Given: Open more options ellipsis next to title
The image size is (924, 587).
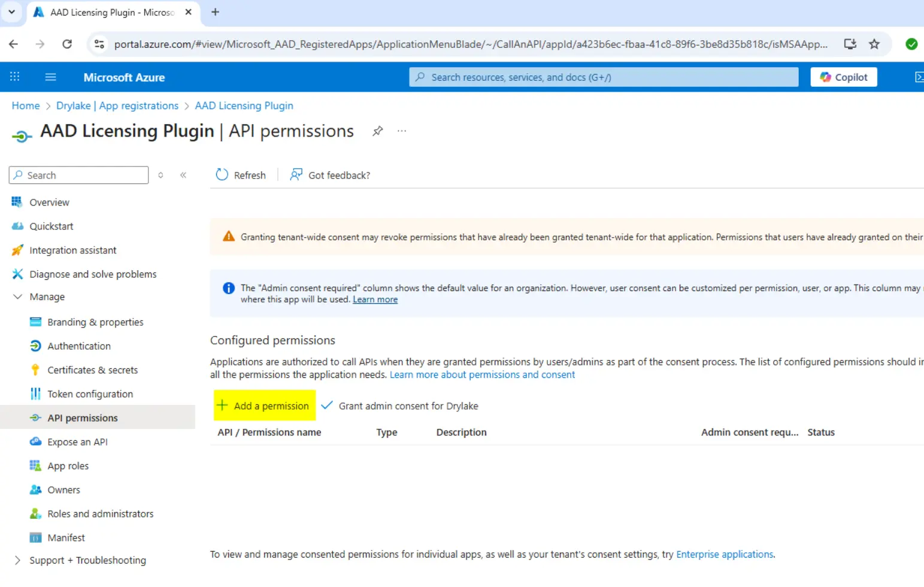Looking at the screenshot, I should pyautogui.click(x=402, y=131).
